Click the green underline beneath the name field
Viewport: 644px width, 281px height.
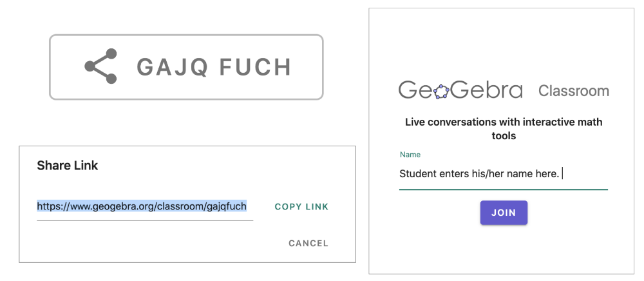point(503,189)
